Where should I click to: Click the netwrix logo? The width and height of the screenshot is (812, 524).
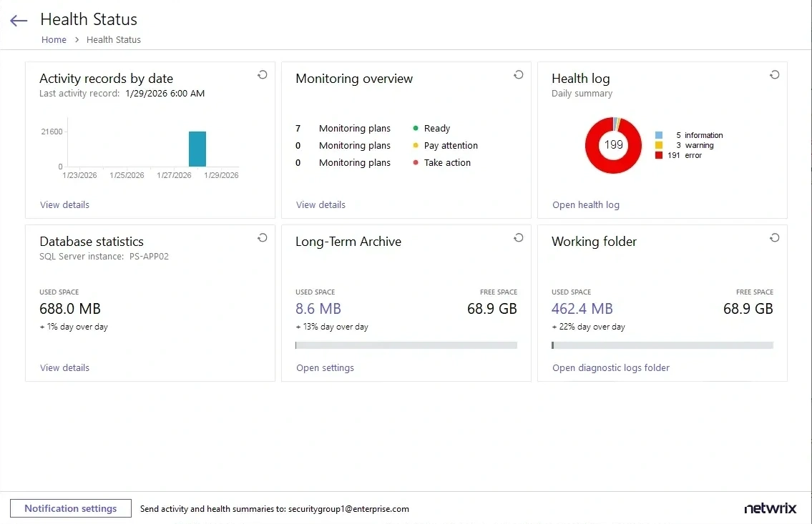770,508
